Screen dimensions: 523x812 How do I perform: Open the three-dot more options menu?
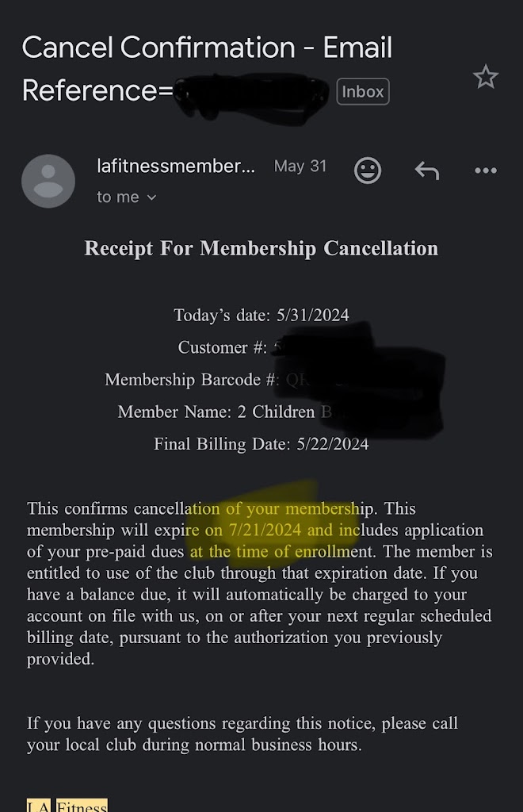tap(485, 170)
